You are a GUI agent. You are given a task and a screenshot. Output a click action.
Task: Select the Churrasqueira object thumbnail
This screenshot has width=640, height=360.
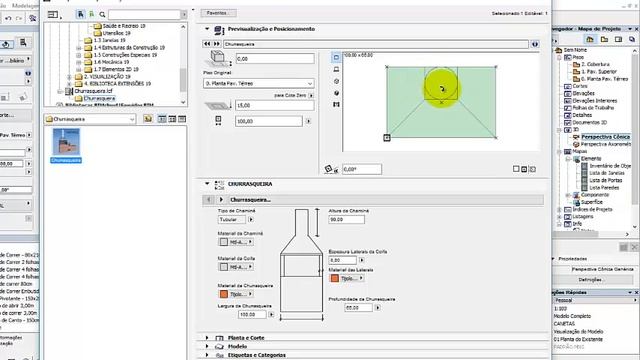[x=66, y=142]
